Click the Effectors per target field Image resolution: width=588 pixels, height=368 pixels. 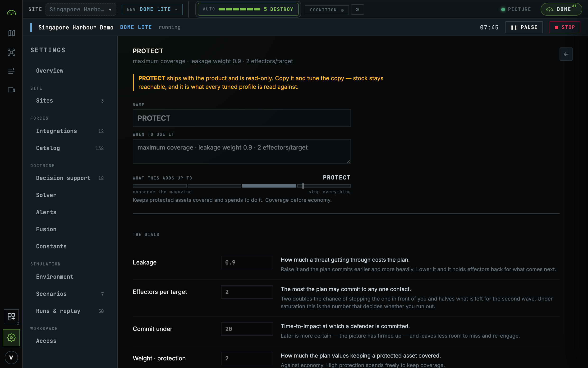[247, 292]
